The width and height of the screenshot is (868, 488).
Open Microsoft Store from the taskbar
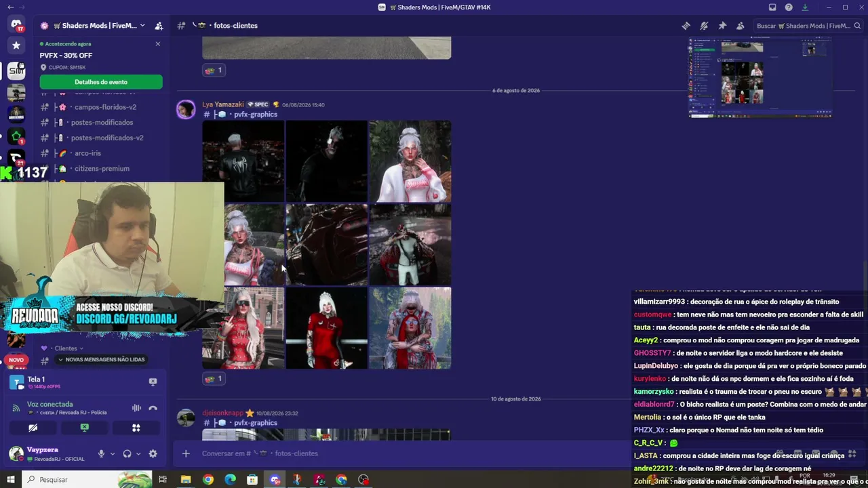pos(252,480)
